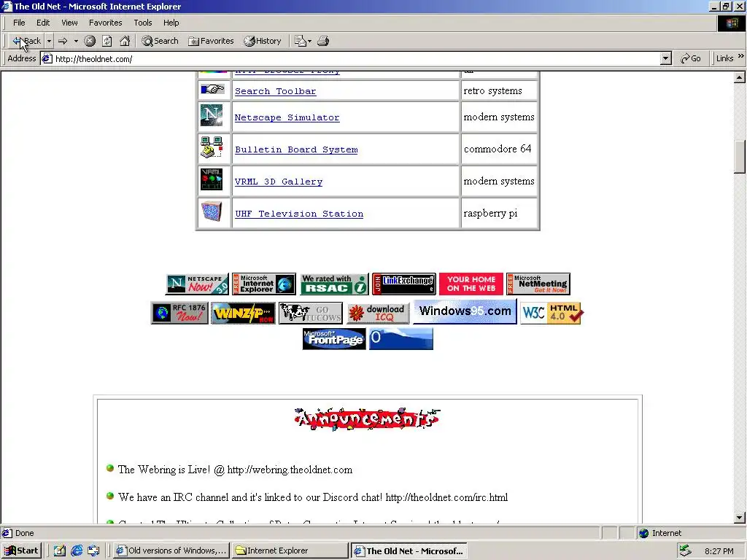This screenshot has height=560, width=747.
Task: Open the VRML 3D Gallery link
Action: pos(279,182)
